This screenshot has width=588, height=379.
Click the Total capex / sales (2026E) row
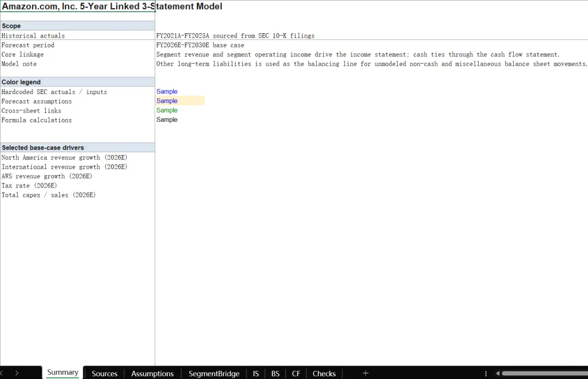click(78, 195)
